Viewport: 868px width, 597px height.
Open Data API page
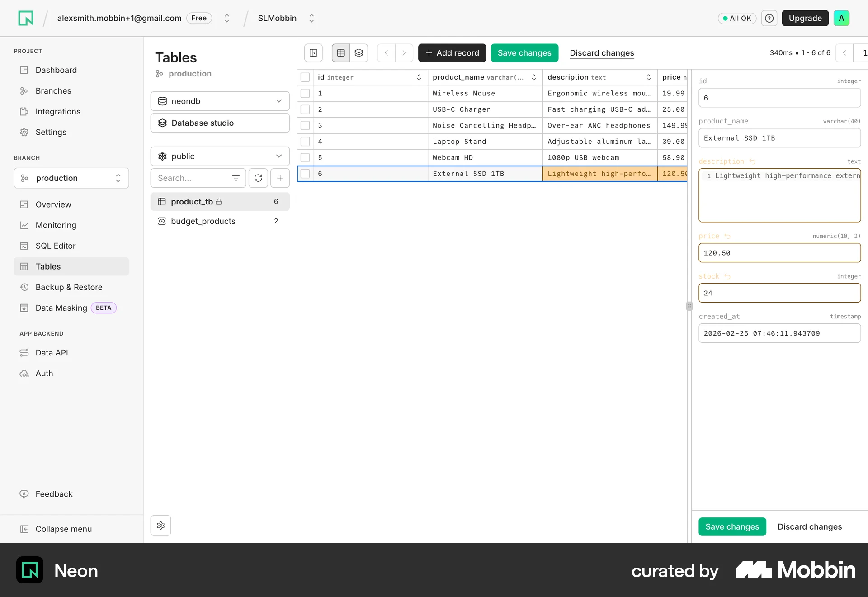[x=71, y=353]
